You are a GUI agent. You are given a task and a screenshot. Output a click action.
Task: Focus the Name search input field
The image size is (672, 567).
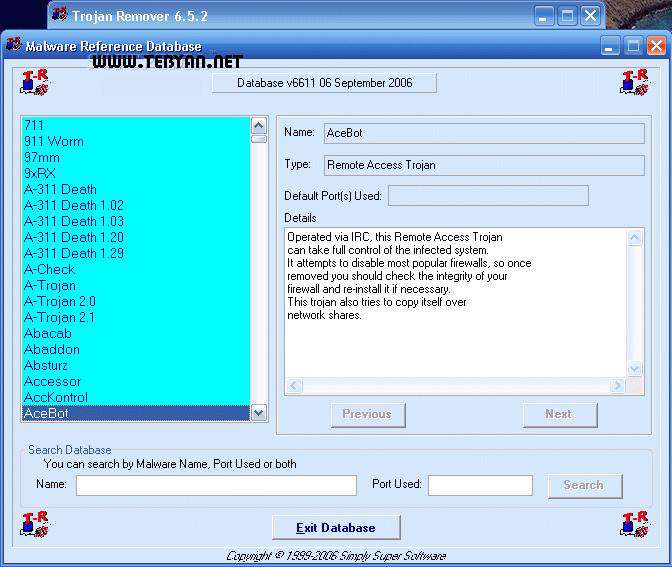(216, 485)
